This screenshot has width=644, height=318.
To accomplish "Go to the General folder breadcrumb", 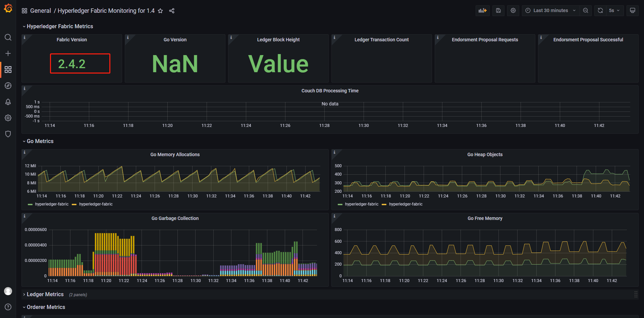I will (41, 11).
